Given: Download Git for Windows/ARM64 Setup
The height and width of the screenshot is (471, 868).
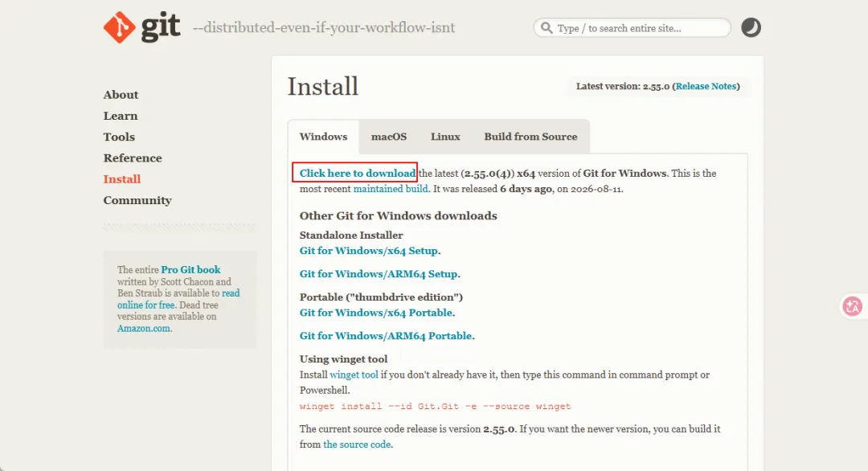Looking at the screenshot, I should click(379, 274).
